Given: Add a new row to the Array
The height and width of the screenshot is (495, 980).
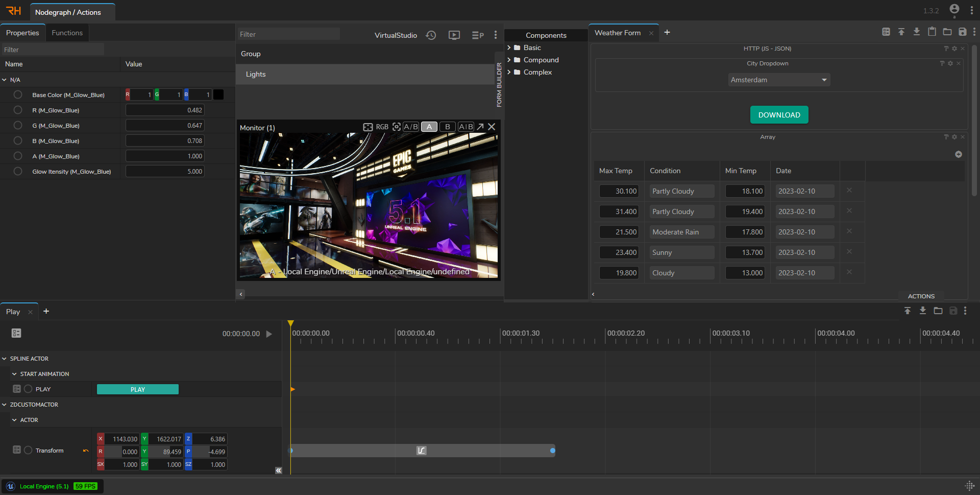Looking at the screenshot, I should point(958,154).
